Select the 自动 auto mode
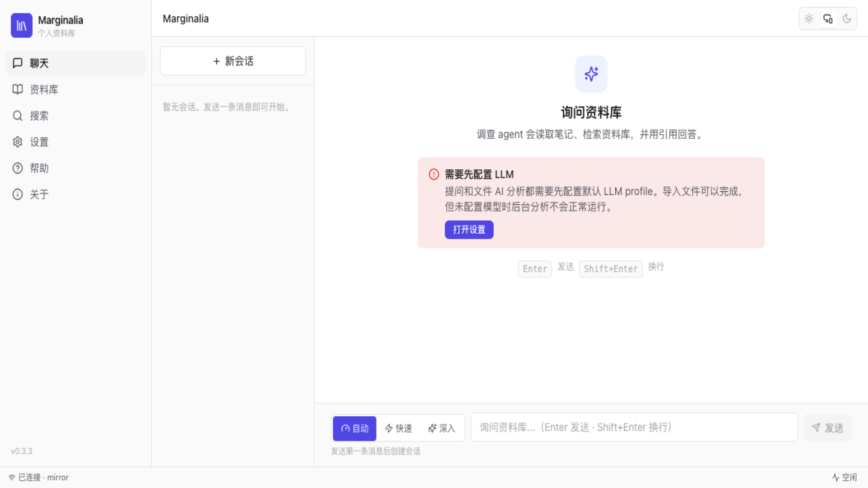This screenshot has width=868, height=488. (355, 428)
